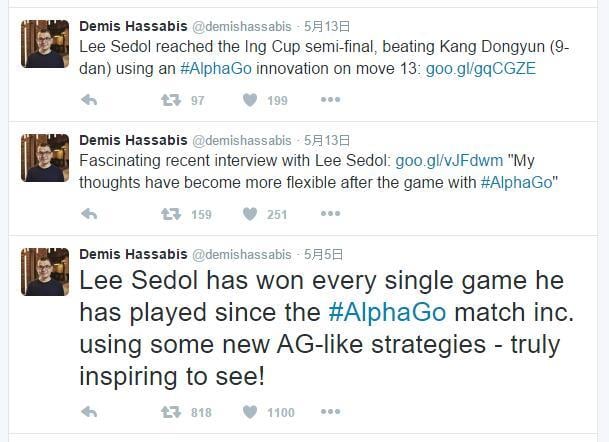Image resolution: width=609 pixels, height=442 pixels.
Task: Like the tweet with 1100 likes
Action: (250, 412)
